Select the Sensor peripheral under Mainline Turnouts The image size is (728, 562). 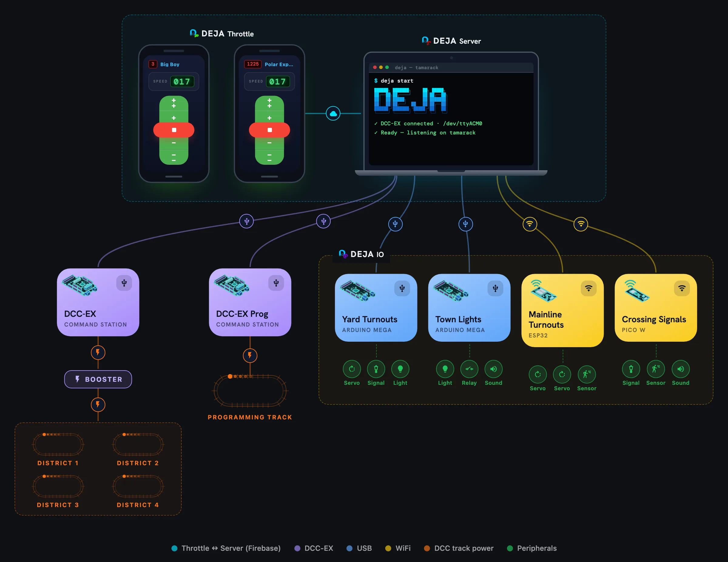[x=587, y=378]
